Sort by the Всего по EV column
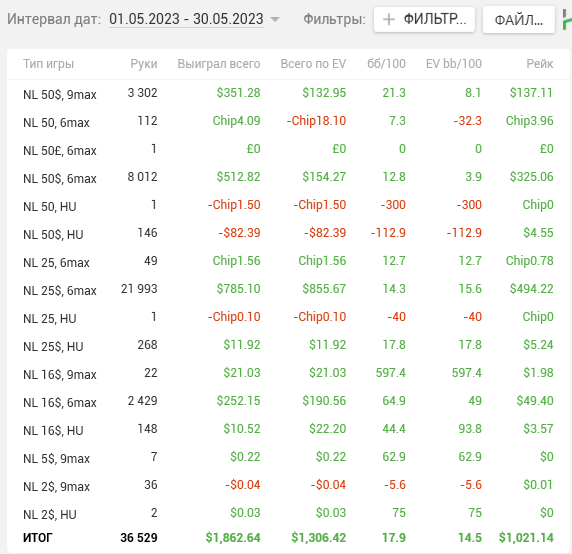This screenshot has width=572, height=554. (313, 64)
